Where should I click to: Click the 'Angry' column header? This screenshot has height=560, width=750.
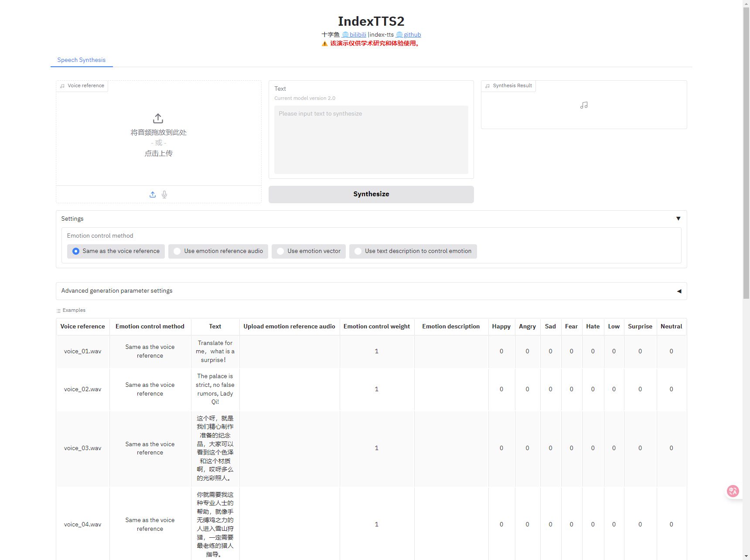pos(527,327)
